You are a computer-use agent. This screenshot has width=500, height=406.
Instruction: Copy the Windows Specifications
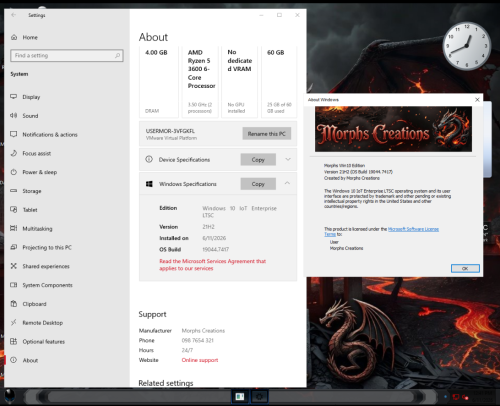click(258, 184)
